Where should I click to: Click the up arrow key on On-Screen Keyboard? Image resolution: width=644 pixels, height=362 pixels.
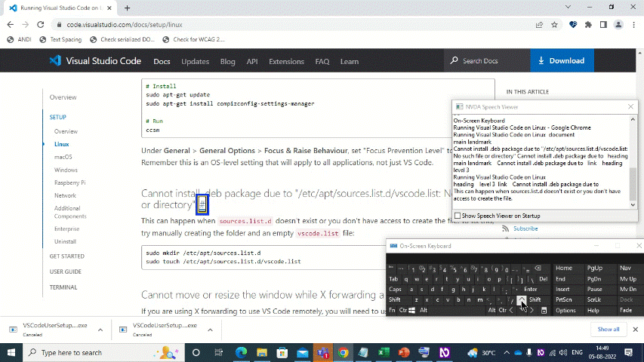(521, 300)
